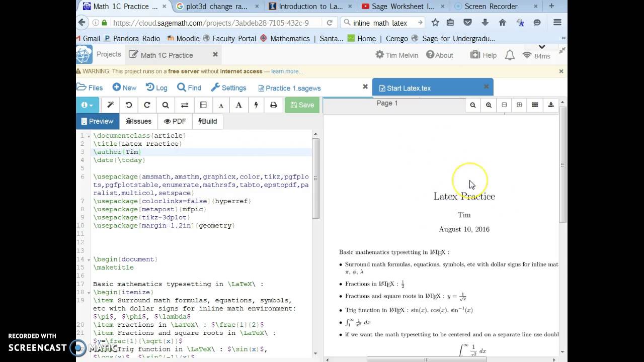This screenshot has width=644, height=362.
Task: Click the fullscreen compress arrows icon
Action: click(x=561, y=50)
